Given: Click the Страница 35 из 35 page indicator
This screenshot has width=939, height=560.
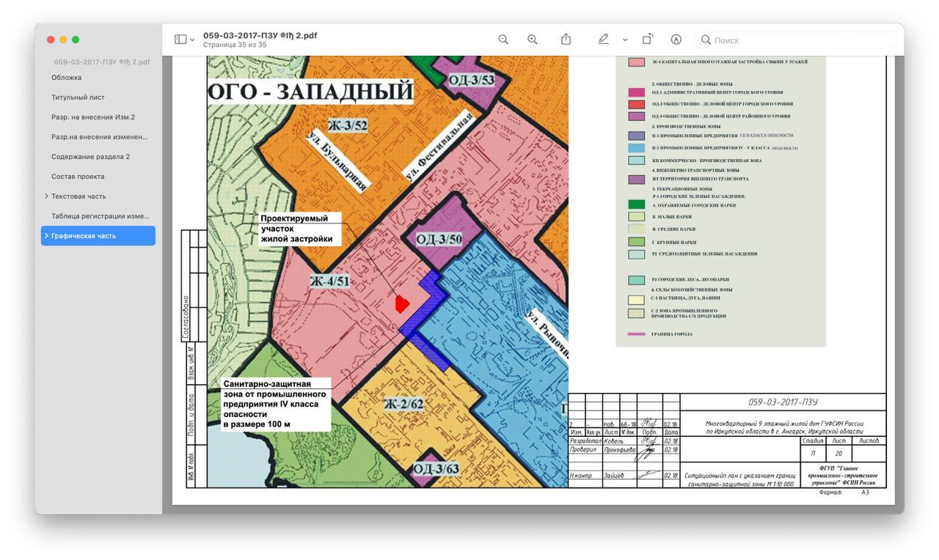Looking at the screenshot, I should [235, 45].
